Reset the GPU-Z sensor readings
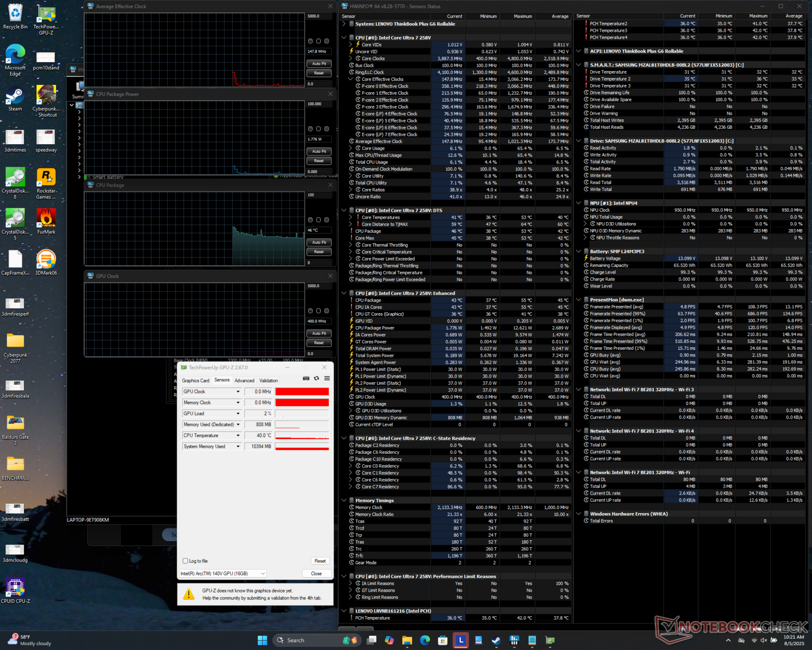The image size is (812, 650). pyautogui.click(x=320, y=561)
